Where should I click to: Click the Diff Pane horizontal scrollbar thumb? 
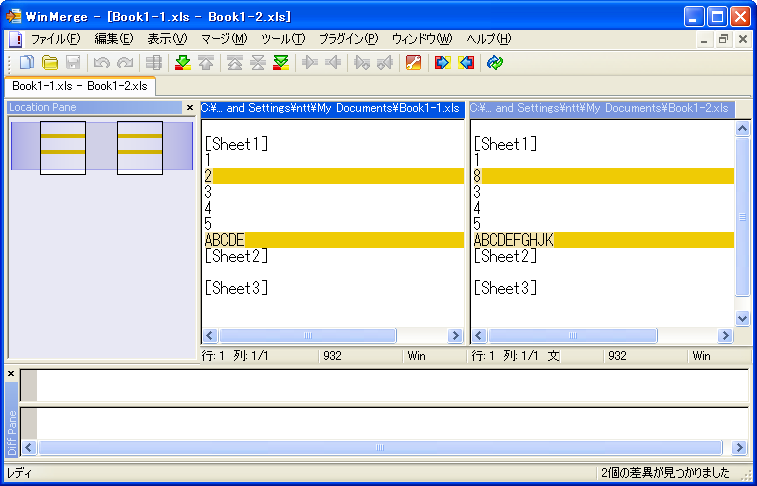pyautogui.click(x=380, y=448)
